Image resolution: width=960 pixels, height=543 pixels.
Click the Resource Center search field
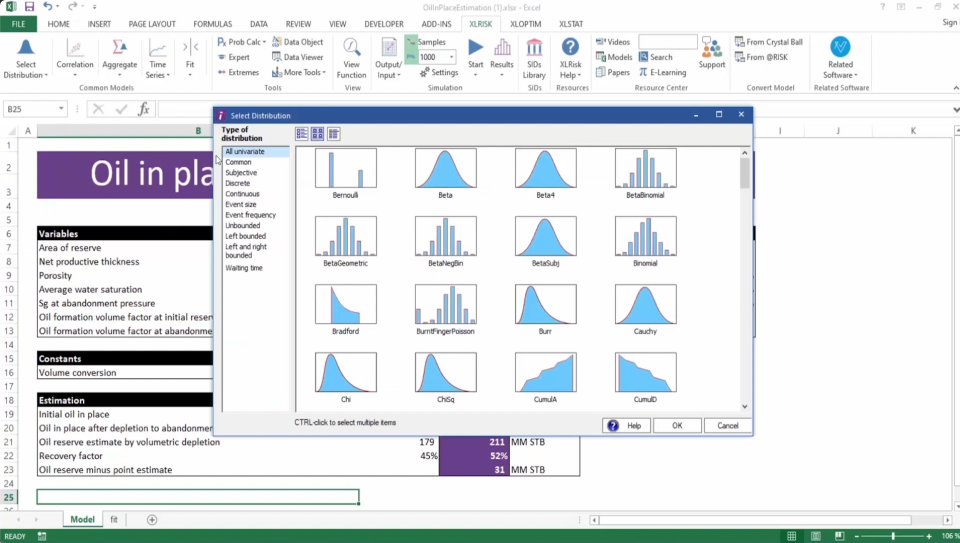(x=667, y=42)
